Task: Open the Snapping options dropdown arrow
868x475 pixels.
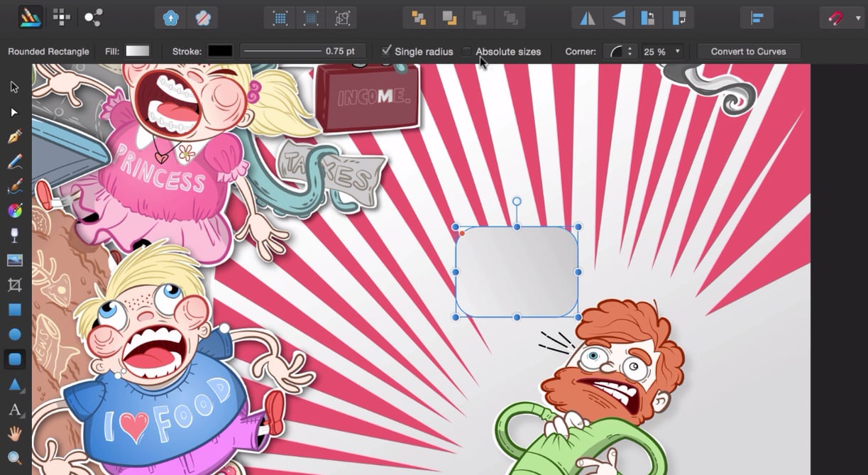Action: (x=858, y=18)
